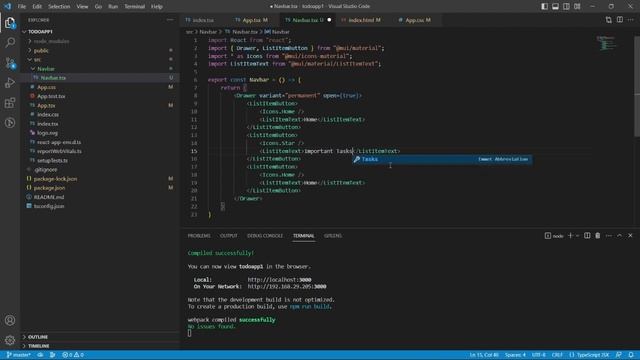
Task: Open the Source Control view
Action: 10,63
